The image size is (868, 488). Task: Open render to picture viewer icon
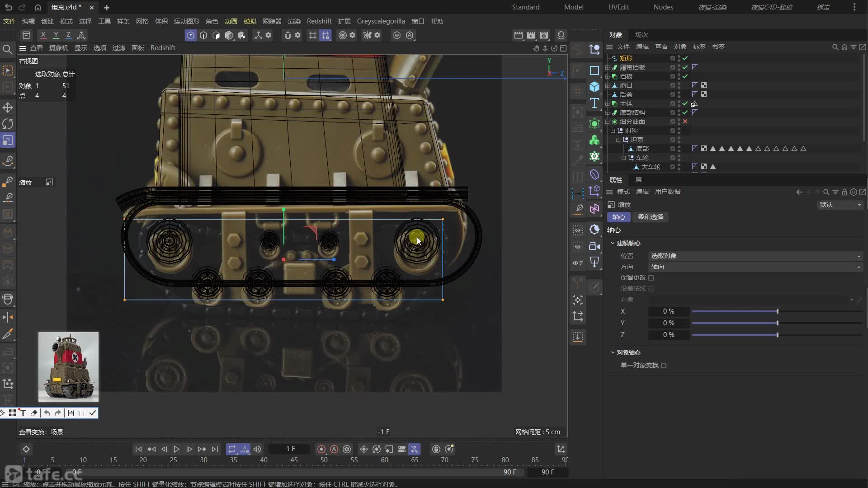point(531,35)
